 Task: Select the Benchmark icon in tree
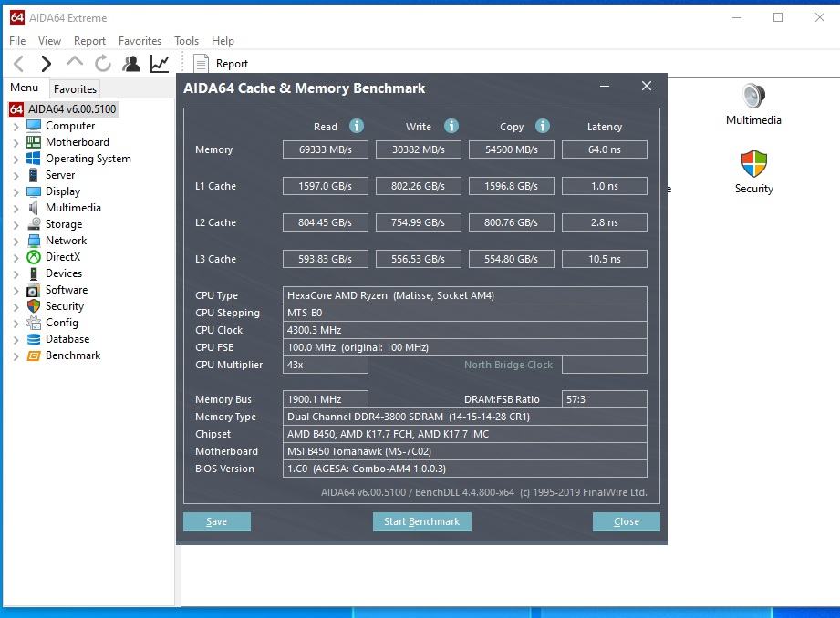tap(34, 355)
